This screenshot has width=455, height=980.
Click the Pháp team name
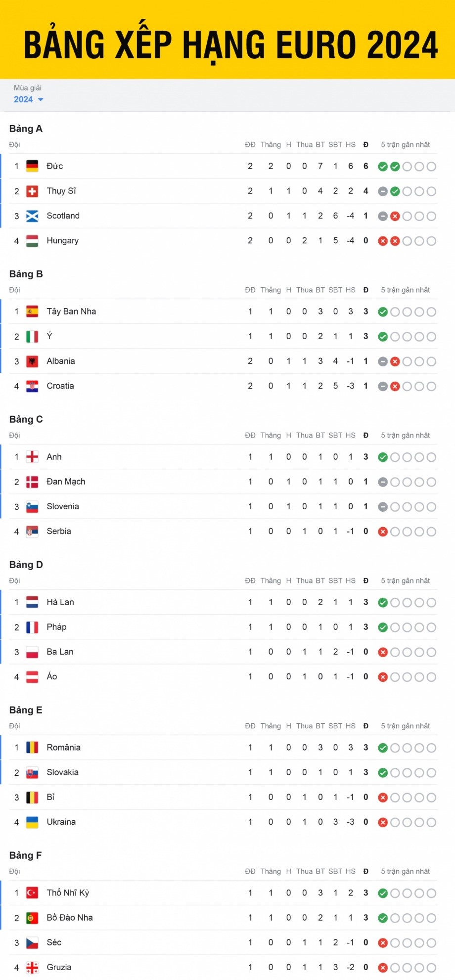pyautogui.click(x=56, y=627)
